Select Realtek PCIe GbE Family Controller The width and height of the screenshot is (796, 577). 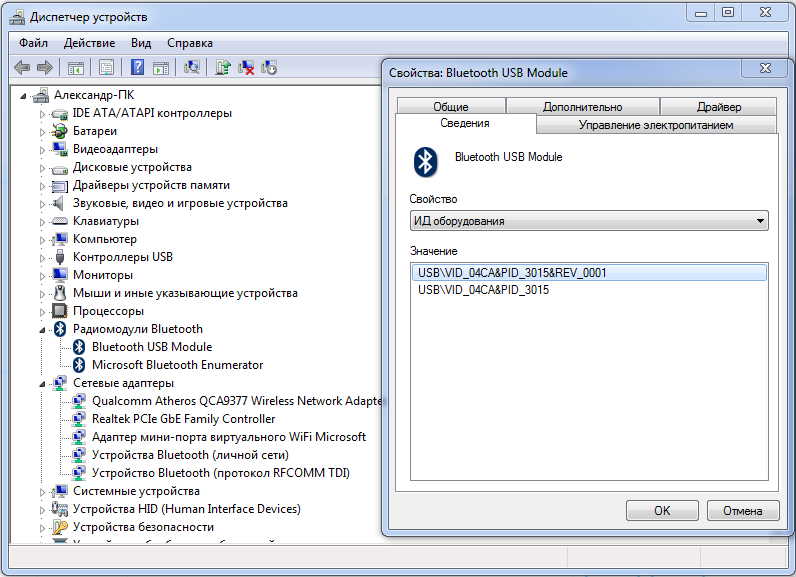point(183,419)
